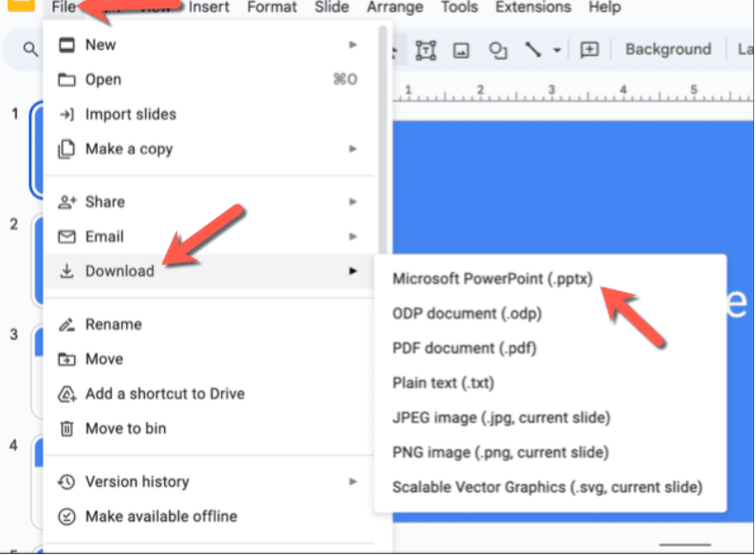The width and height of the screenshot is (756, 555).
Task: Toggle Make available offline
Action: [x=160, y=517]
